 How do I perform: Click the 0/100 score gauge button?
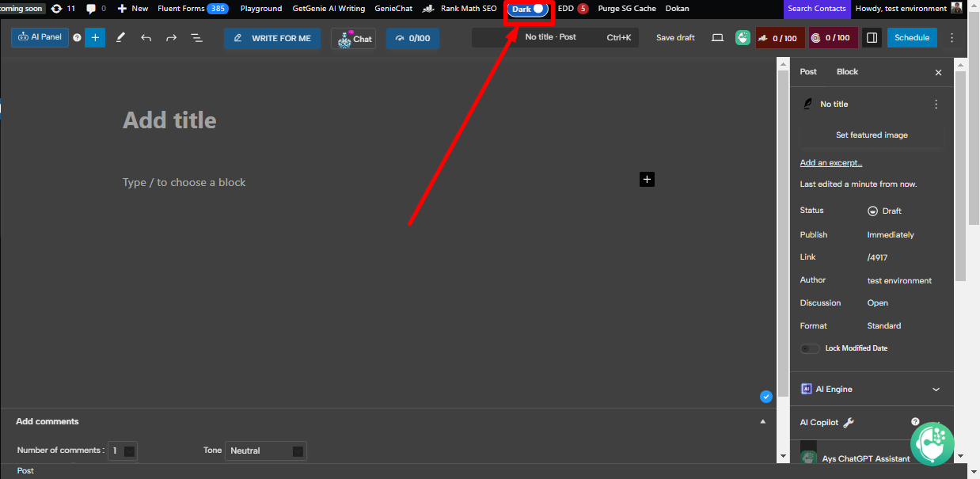412,38
